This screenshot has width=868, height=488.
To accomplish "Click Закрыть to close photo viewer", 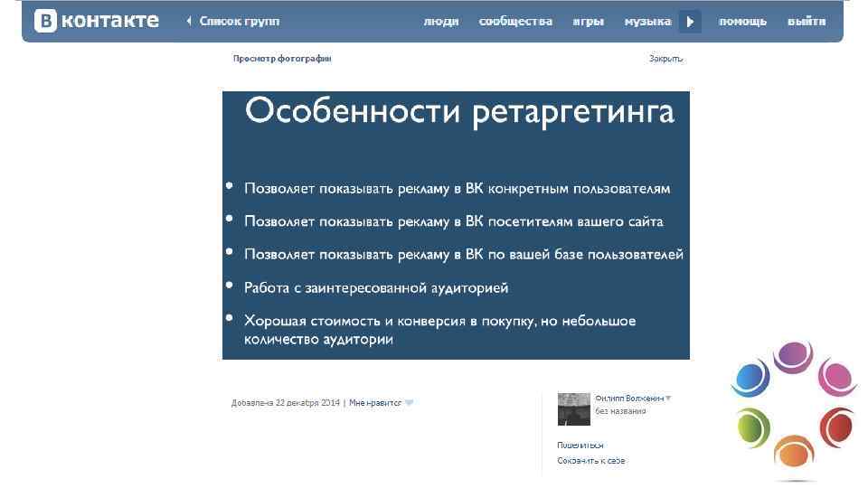I will tap(666, 58).
